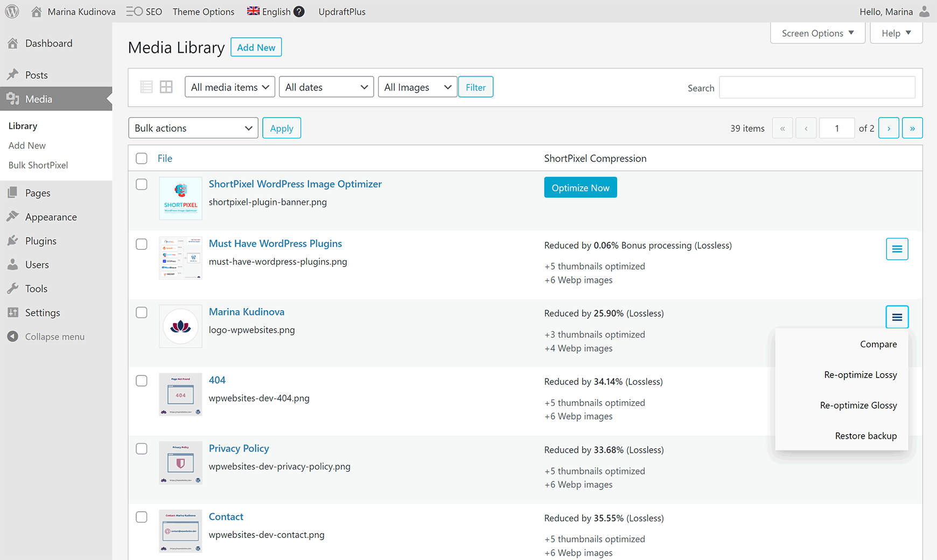The width and height of the screenshot is (937, 560).
Task: Expand the Bulk actions dropdown
Action: [x=193, y=128]
